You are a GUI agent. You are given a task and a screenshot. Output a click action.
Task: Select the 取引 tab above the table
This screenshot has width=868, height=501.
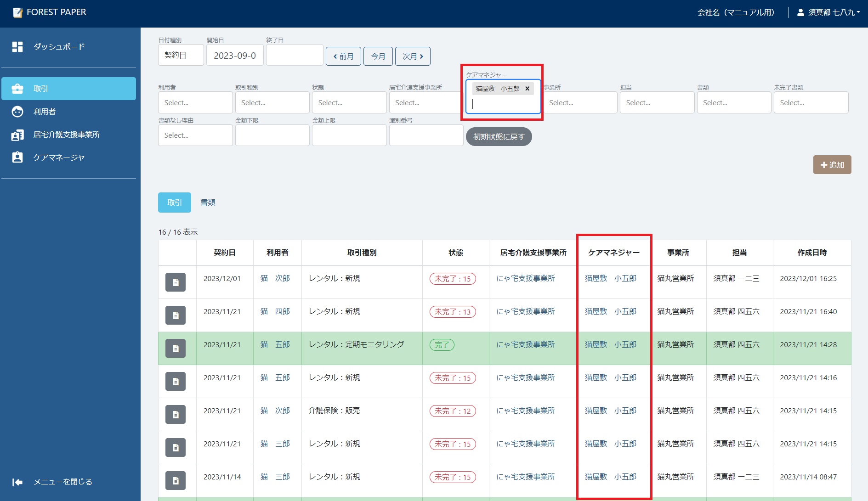175,203
